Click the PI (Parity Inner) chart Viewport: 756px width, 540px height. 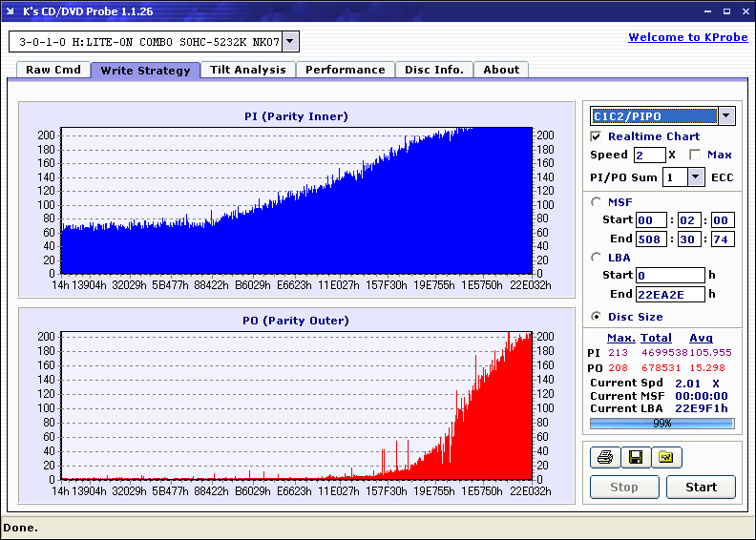tap(297, 200)
